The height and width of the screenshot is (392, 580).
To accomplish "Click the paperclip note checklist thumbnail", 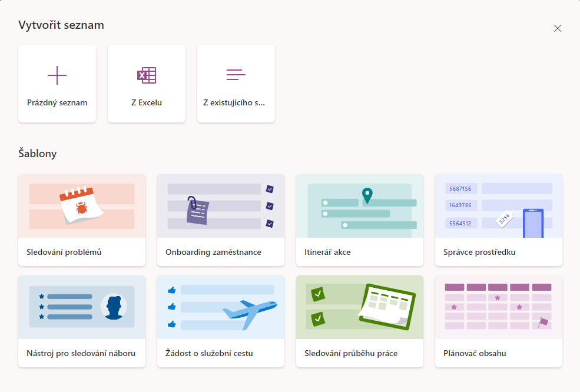I will coord(221,206).
